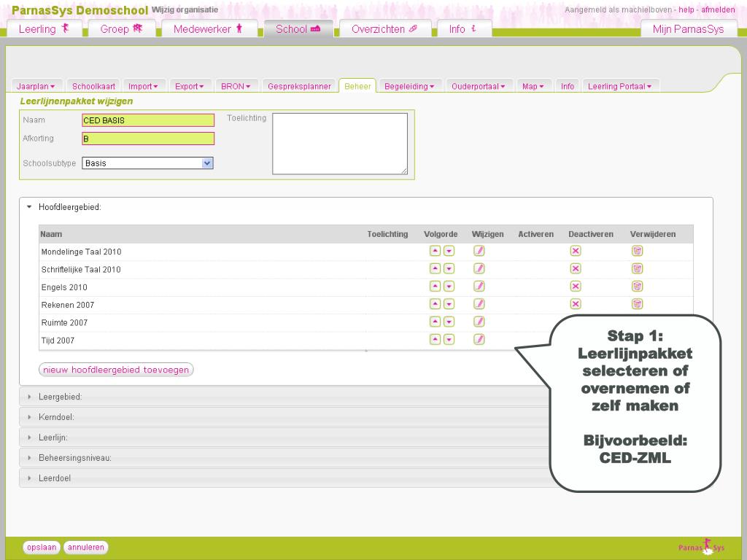Move Mondelinge Taal 2010 down in order
747x560 pixels.
click(x=449, y=251)
